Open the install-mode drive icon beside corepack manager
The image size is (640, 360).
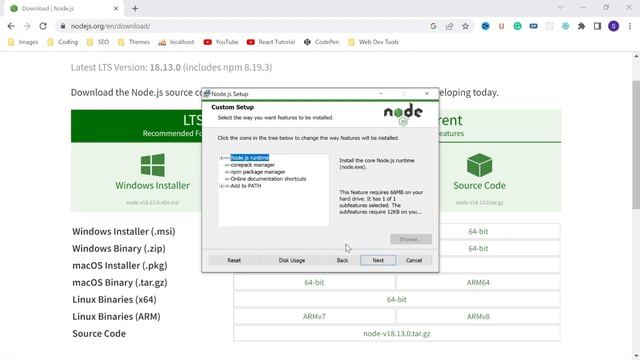(x=227, y=165)
